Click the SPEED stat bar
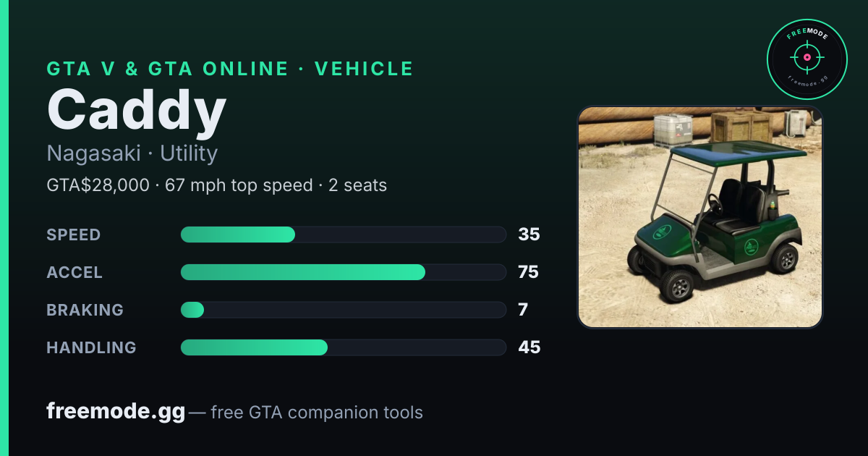Viewport: 868px width, 456px height. point(343,235)
